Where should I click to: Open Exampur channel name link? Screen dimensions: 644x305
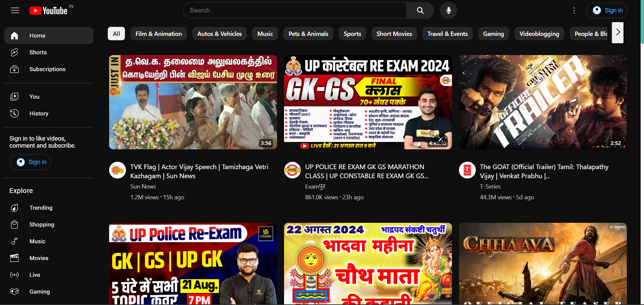315,187
